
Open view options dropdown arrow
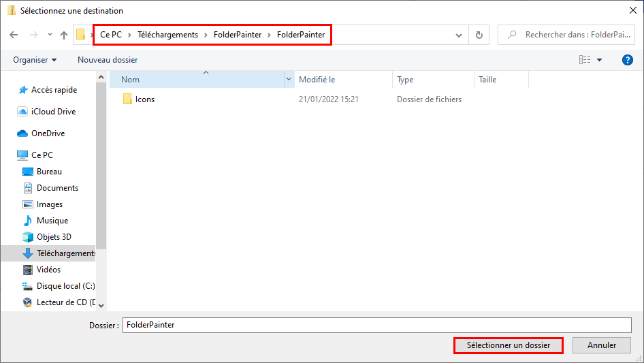(x=599, y=60)
